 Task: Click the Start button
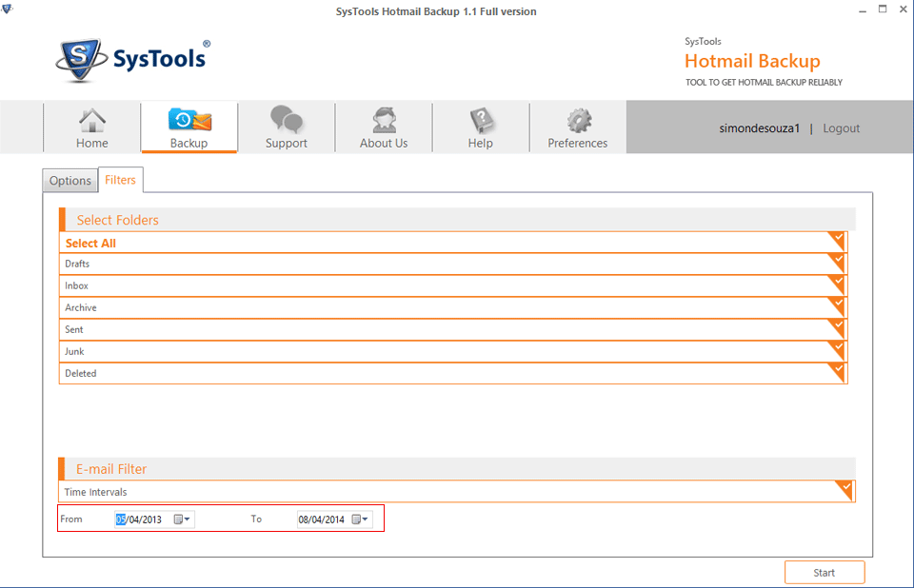825,572
